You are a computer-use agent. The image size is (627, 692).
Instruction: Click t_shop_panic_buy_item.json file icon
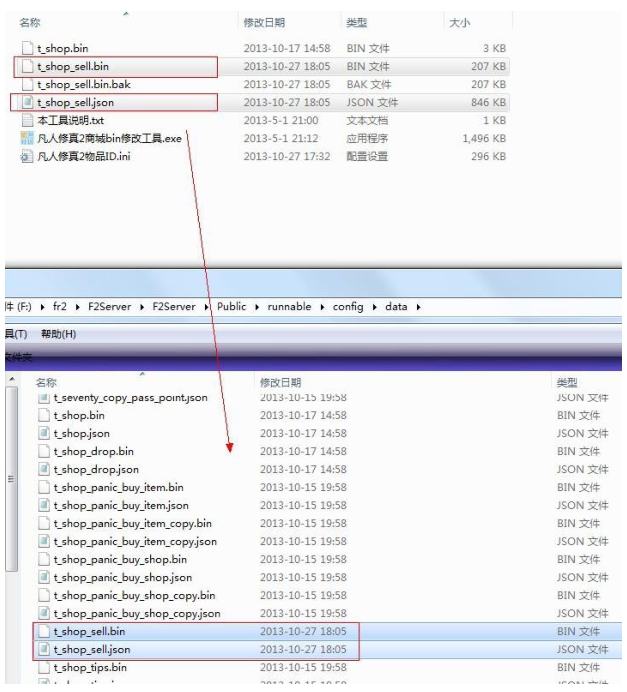coord(44,505)
